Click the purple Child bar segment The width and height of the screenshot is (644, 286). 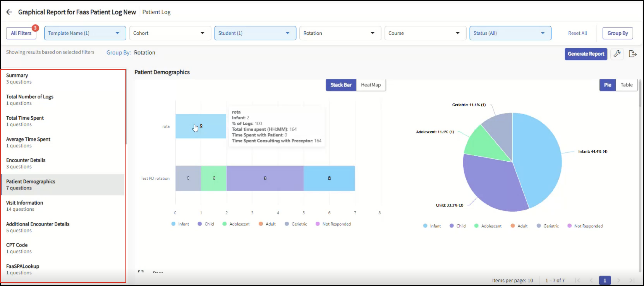pos(265,178)
